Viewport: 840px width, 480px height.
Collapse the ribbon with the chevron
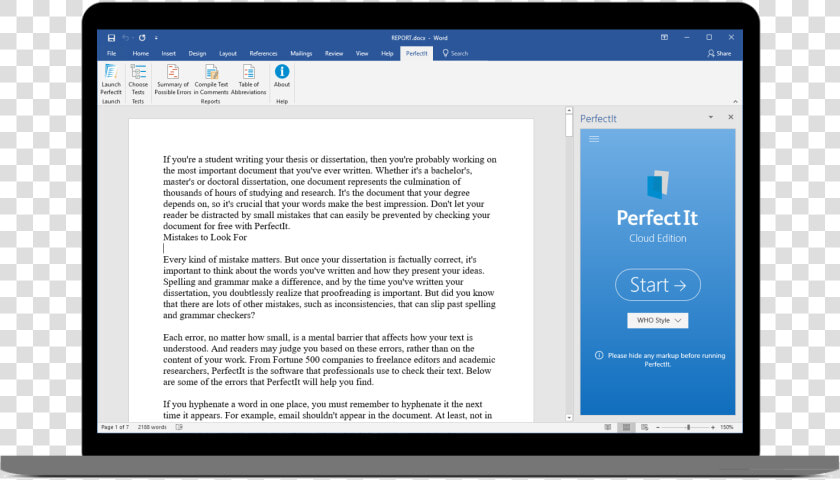tap(735, 101)
